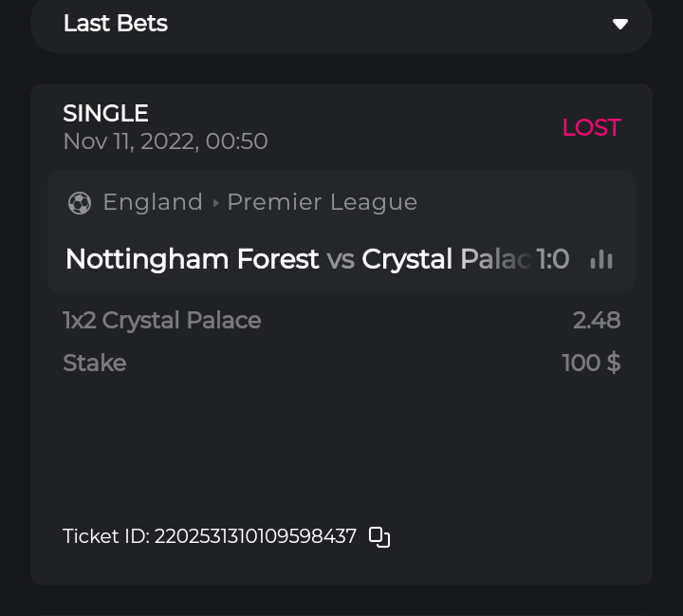
Task: Open the Premier League link
Action: 323,202
